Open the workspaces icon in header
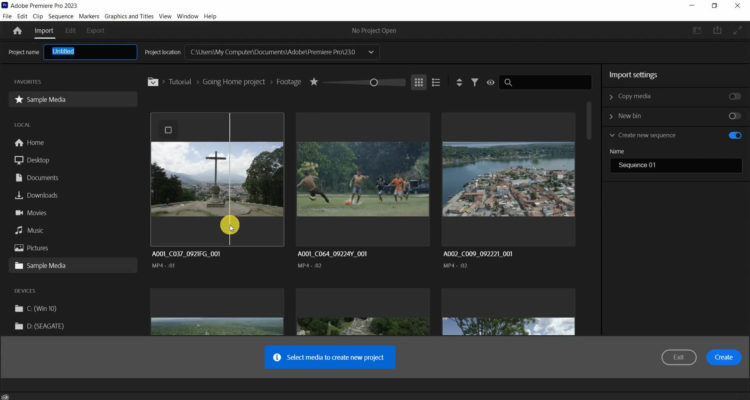 click(697, 31)
